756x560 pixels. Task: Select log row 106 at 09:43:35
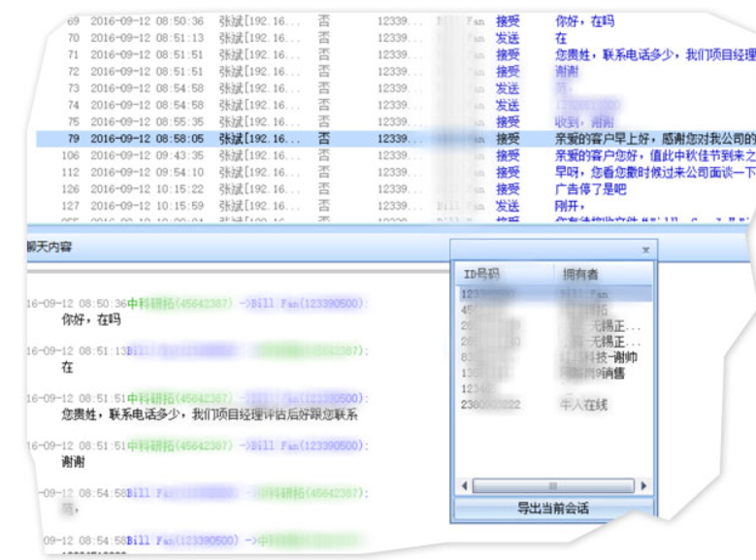[395, 155]
